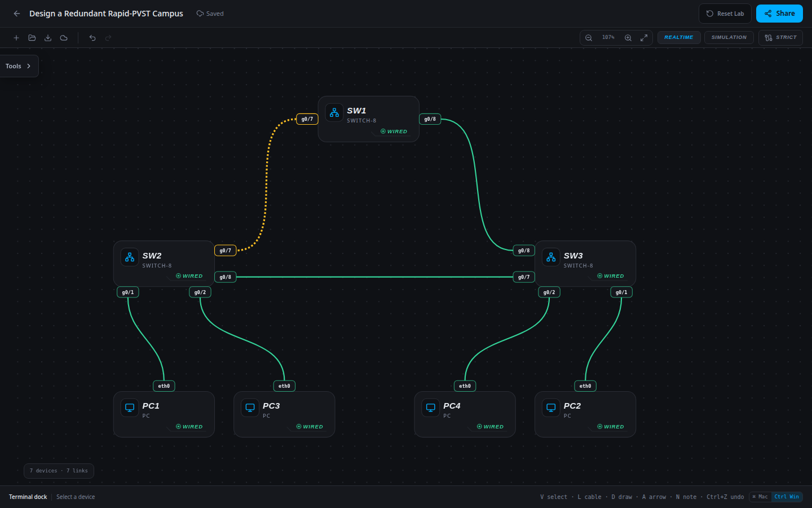Click the Share button
The height and width of the screenshot is (508, 812).
(x=779, y=14)
